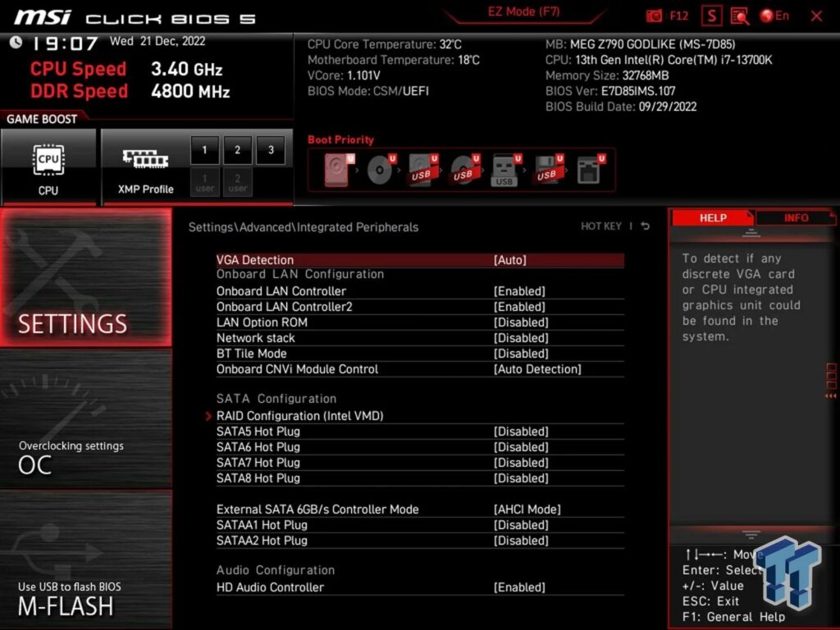Open the BIOS search magnifier icon
The image size is (840, 630).
tap(740, 16)
